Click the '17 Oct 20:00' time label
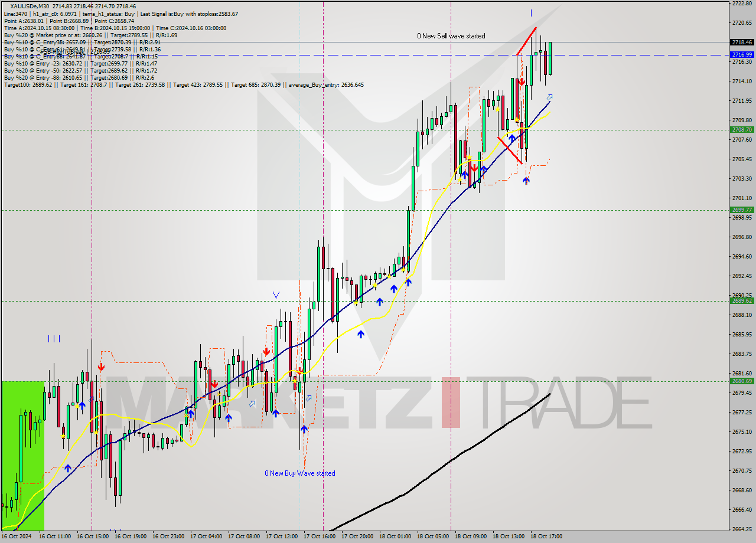The width and height of the screenshot is (756, 543). coord(357,537)
